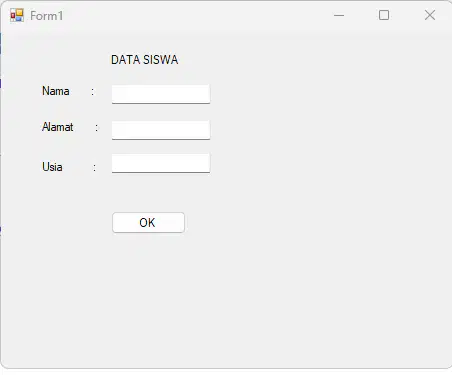Minimize the Form1 window
Image resolution: width=452 pixels, height=375 pixels.
tap(339, 15)
